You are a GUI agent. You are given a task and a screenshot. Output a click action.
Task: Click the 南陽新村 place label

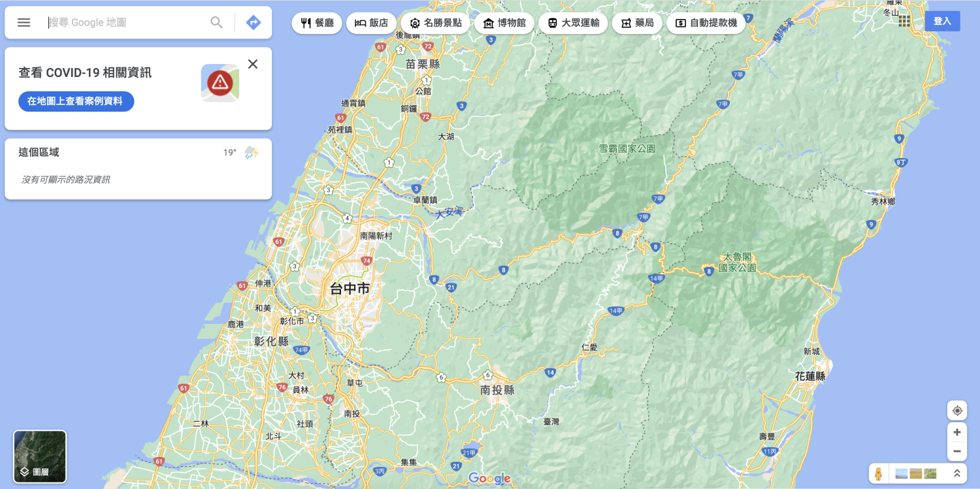coord(376,235)
